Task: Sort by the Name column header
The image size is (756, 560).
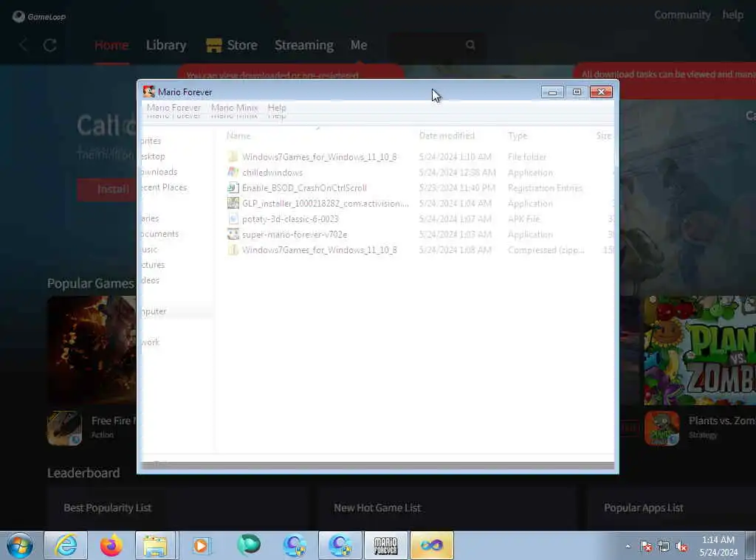Action: pyautogui.click(x=238, y=136)
